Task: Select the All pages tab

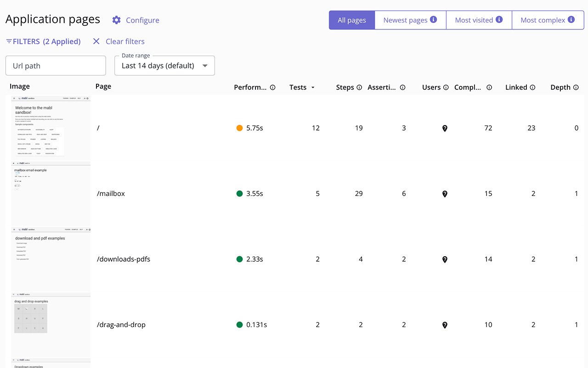Action: pyautogui.click(x=352, y=20)
